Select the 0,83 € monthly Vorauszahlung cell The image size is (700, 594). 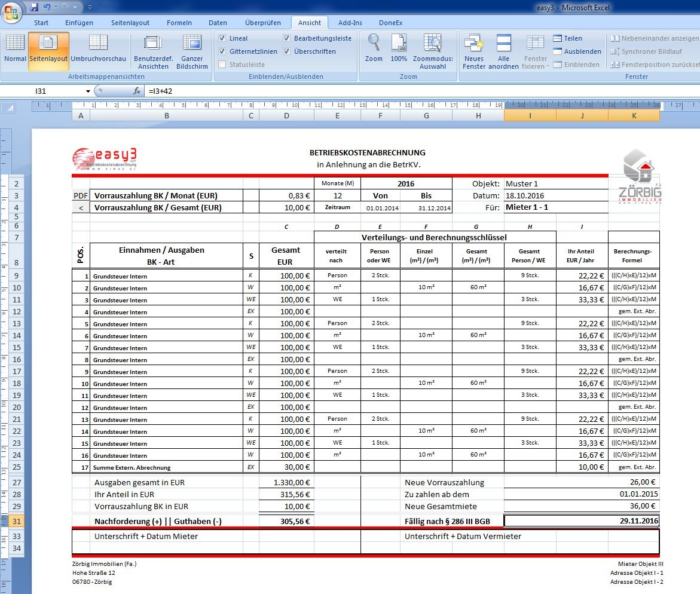(x=286, y=195)
